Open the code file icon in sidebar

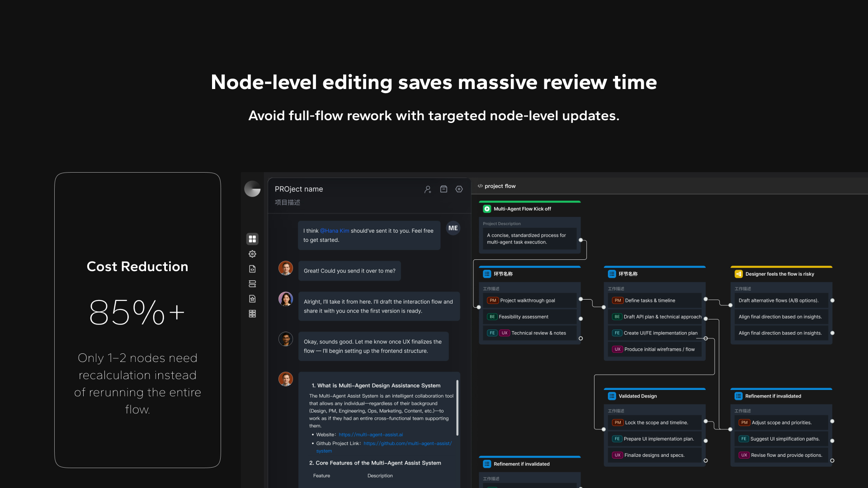[x=252, y=269]
